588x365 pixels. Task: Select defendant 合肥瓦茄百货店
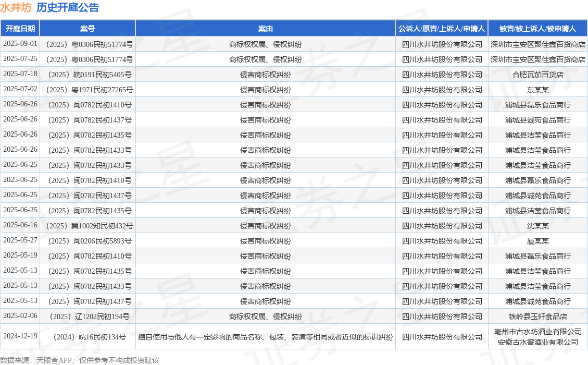pos(538,75)
